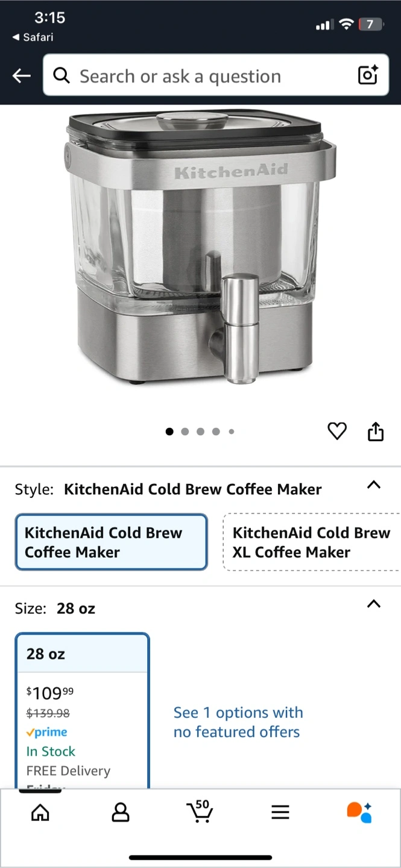401x868 pixels.
Task: See 1 options with no featured offers
Action: pos(238,722)
